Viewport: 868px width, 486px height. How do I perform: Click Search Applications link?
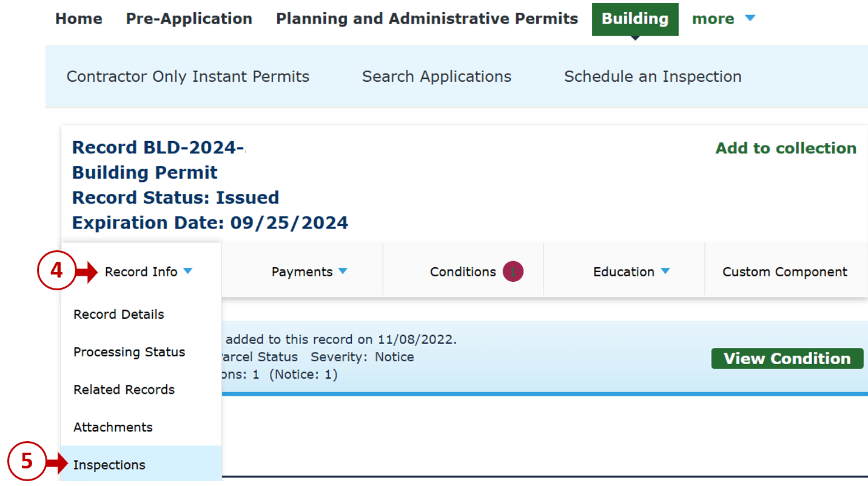pos(437,76)
